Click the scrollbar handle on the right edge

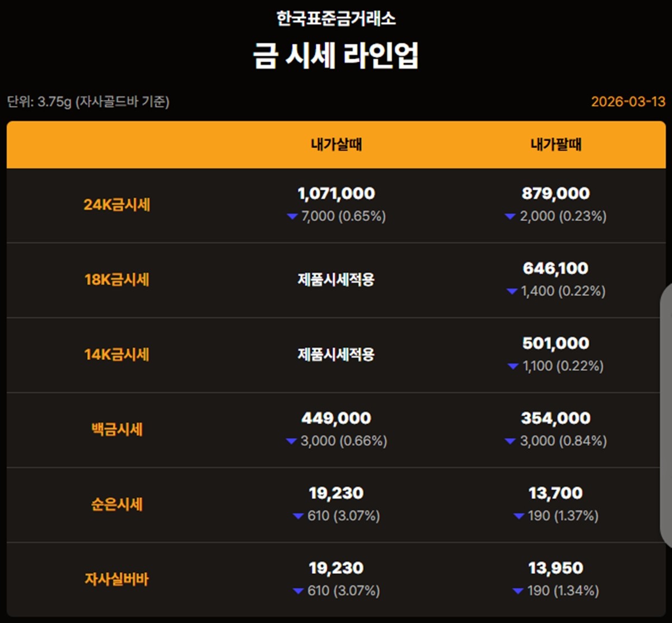666,415
